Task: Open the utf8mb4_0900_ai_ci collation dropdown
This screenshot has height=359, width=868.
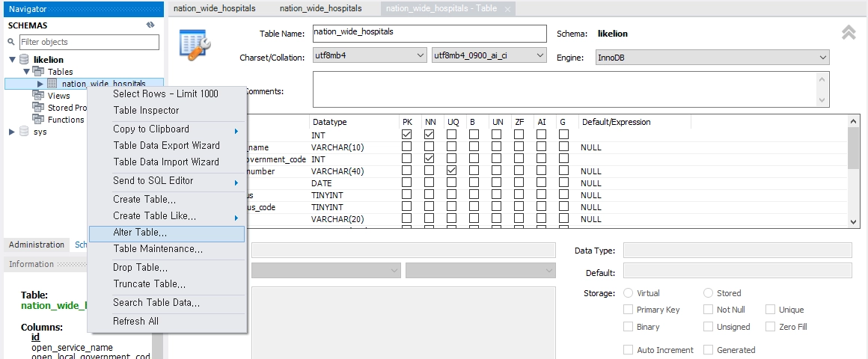Action: point(489,56)
